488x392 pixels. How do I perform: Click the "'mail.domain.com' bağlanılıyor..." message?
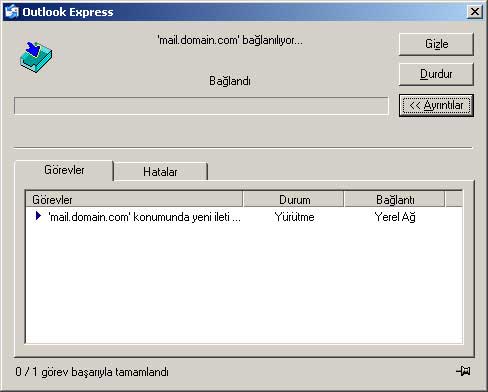point(230,40)
